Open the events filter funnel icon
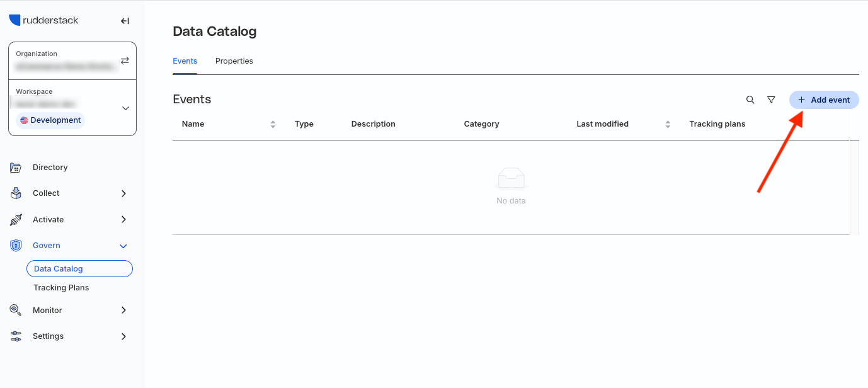The image size is (868, 388). tap(771, 100)
